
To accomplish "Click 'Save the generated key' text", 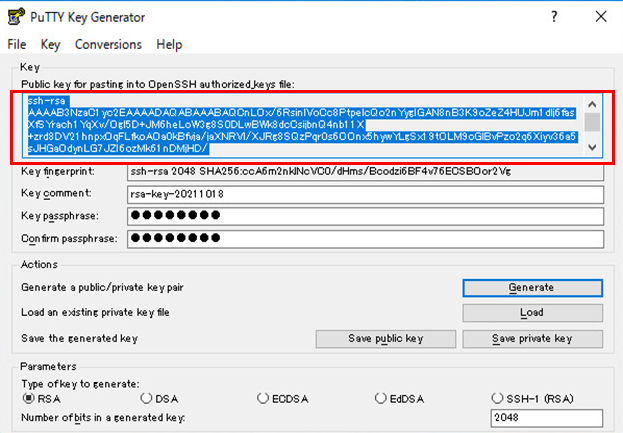I will [79, 338].
